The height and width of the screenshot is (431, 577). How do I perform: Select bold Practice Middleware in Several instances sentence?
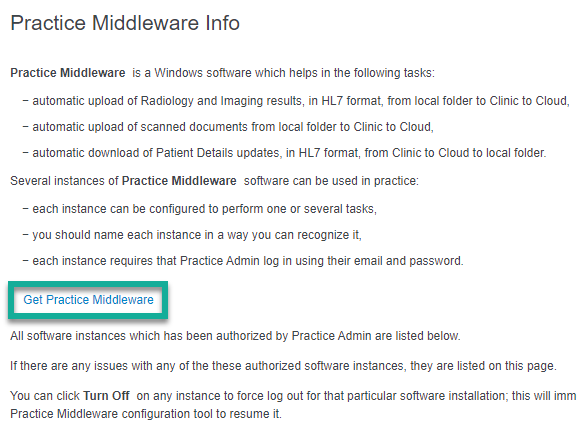coord(179,181)
